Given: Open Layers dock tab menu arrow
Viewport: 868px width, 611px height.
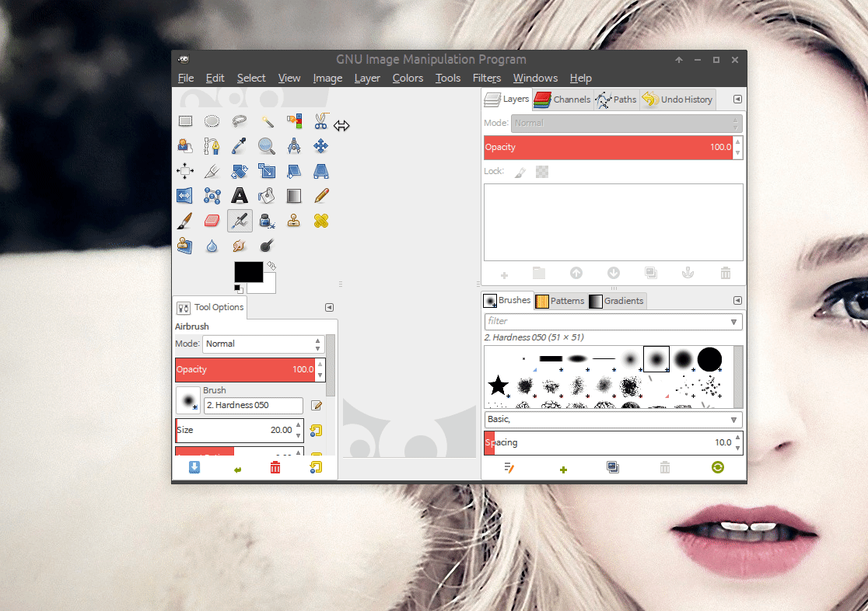Looking at the screenshot, I should point(737,99).
